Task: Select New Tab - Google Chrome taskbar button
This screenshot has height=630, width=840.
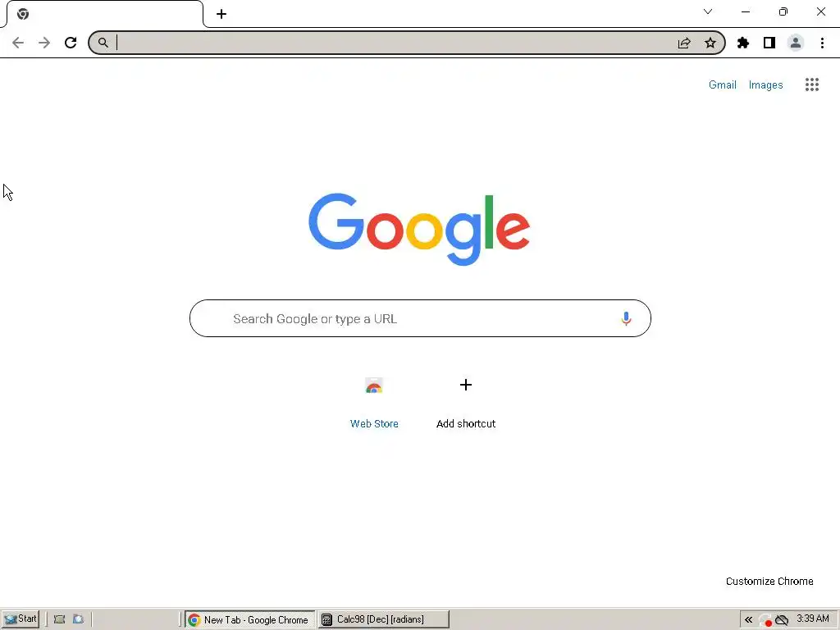Action: [x=249, y=620]
